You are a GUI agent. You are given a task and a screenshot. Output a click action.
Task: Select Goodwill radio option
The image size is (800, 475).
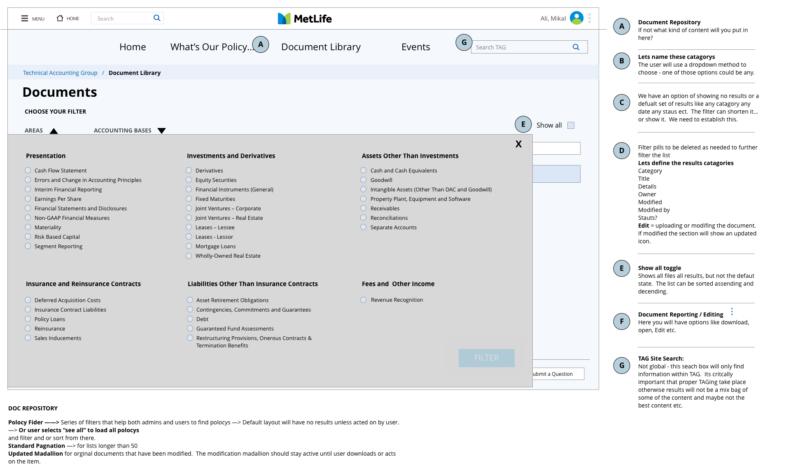[x=363, y=180]
